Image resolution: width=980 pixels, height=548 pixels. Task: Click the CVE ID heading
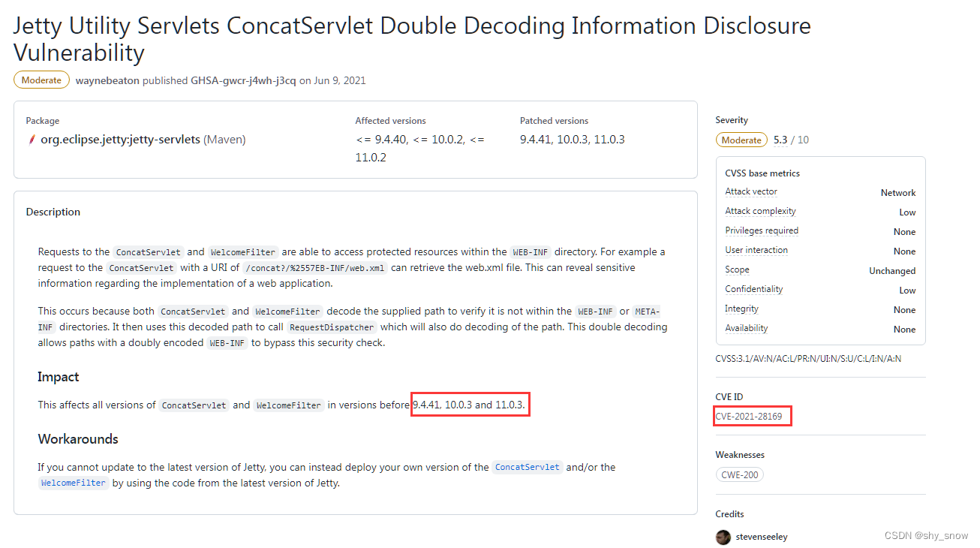coord(729,397)
